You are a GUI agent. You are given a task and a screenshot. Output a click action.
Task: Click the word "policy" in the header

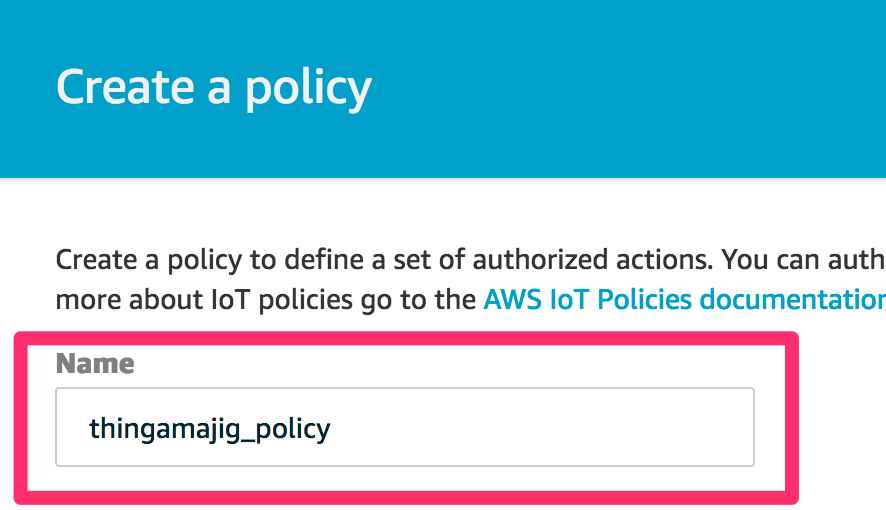[x=308, y=89]
